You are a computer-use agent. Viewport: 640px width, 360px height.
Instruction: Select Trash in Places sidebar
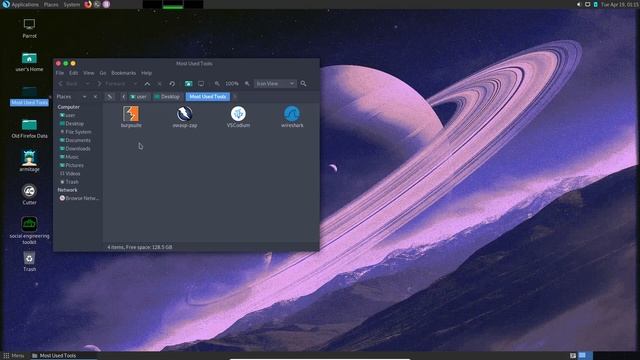click(x=69, y=182)
